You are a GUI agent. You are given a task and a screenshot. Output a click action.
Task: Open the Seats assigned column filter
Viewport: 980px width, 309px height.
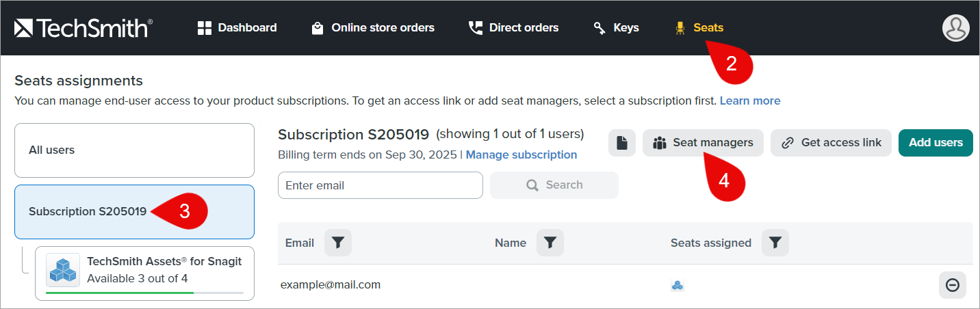775,243
